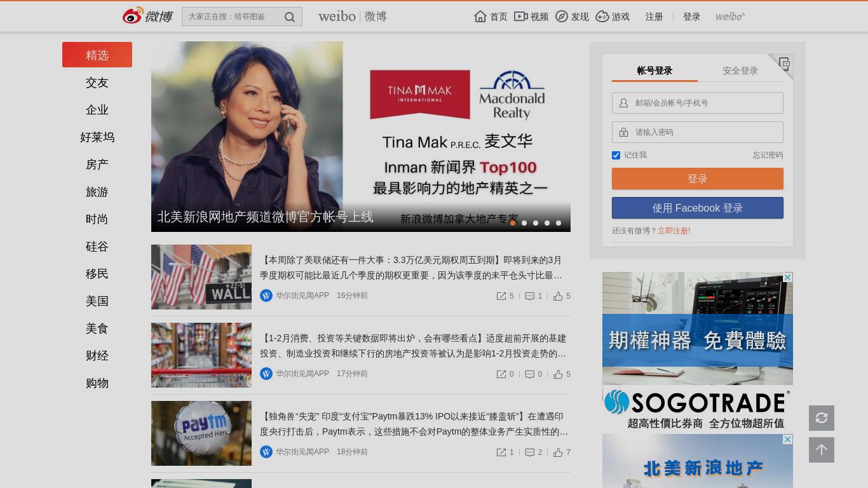Open the 独角兽"失宠" Paytm article text

pos(414,424)
